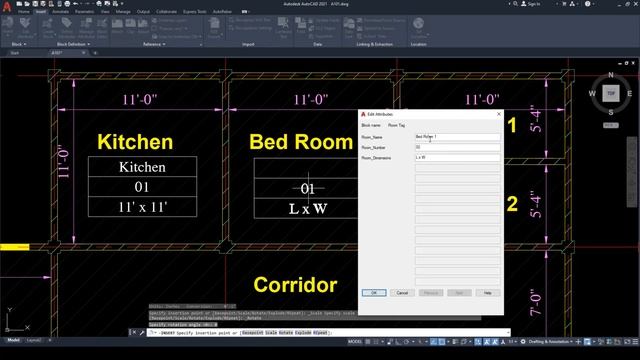The height and width of the screenshot is (360, 640).
Task: Click the ViewCube TOP face
Action: coord(611,93)
